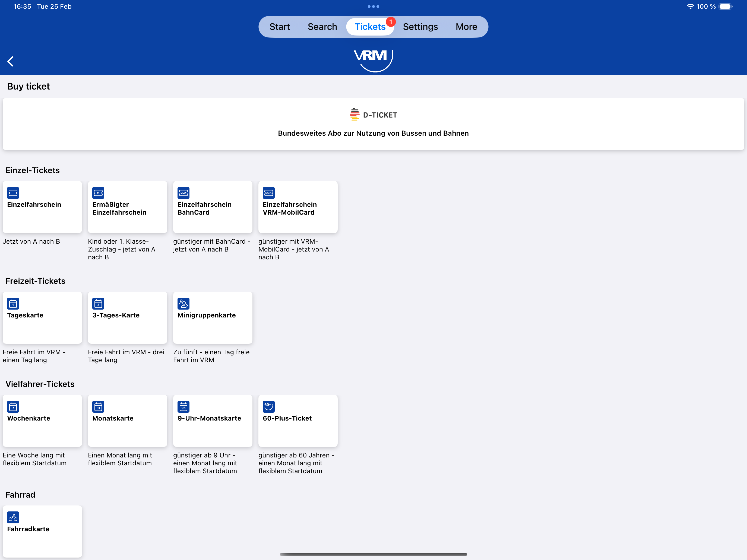Select the Einzelfahrschein card
This screenshot has width=747, height=560.
pyautogui.click(x=42, y=207)
